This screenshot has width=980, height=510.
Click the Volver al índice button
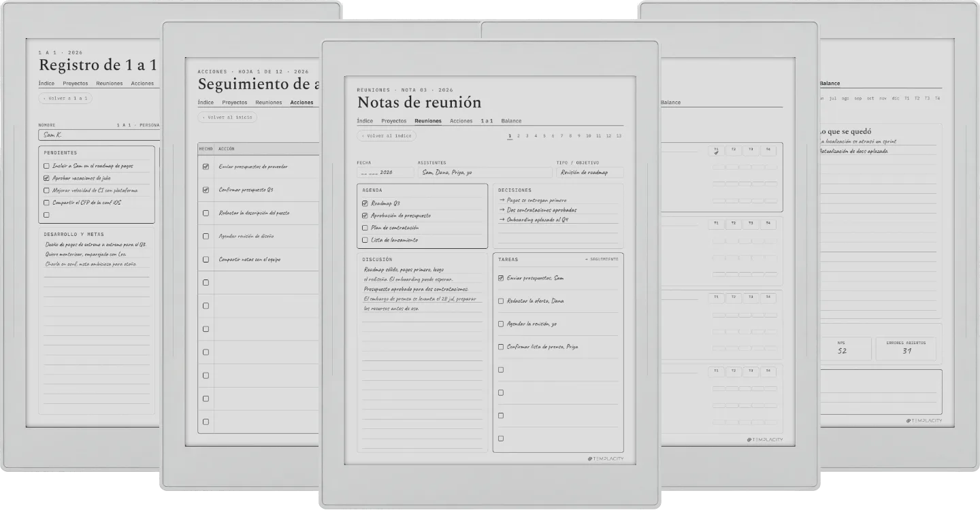point(387,136)
